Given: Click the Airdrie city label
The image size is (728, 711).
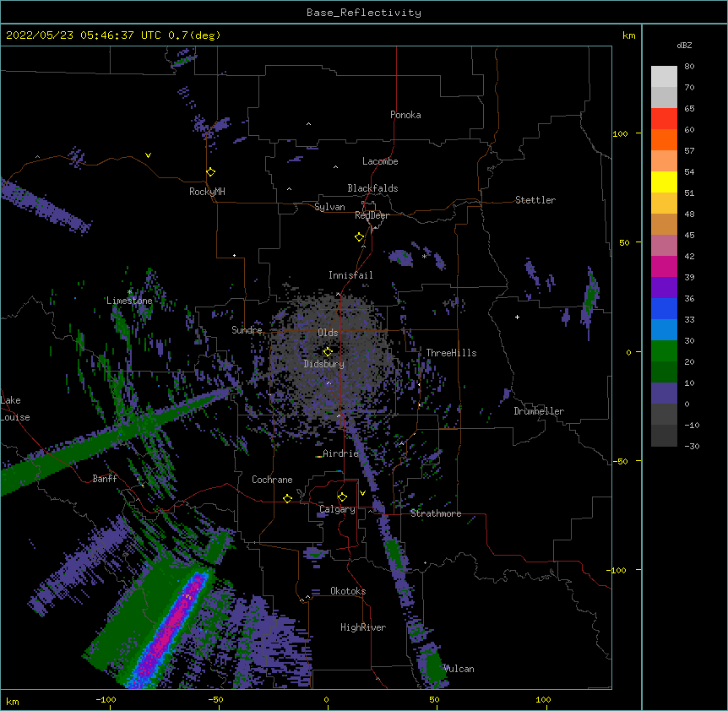Looking at the screenshot, I should (x=341, y=453).
